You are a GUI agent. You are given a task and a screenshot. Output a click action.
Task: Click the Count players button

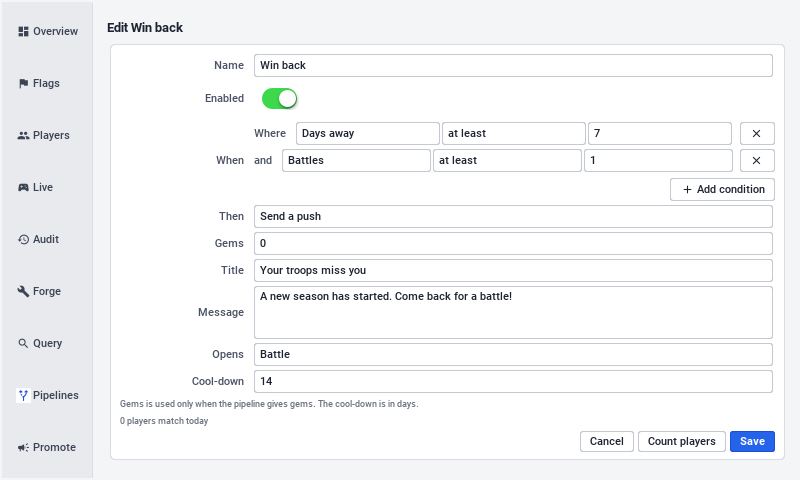coord(682,442)
